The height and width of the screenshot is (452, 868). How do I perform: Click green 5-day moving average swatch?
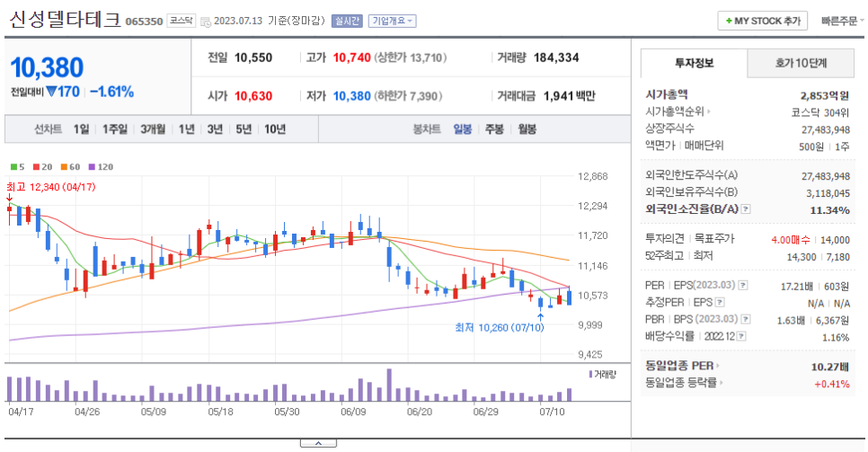tap(13, 167)
